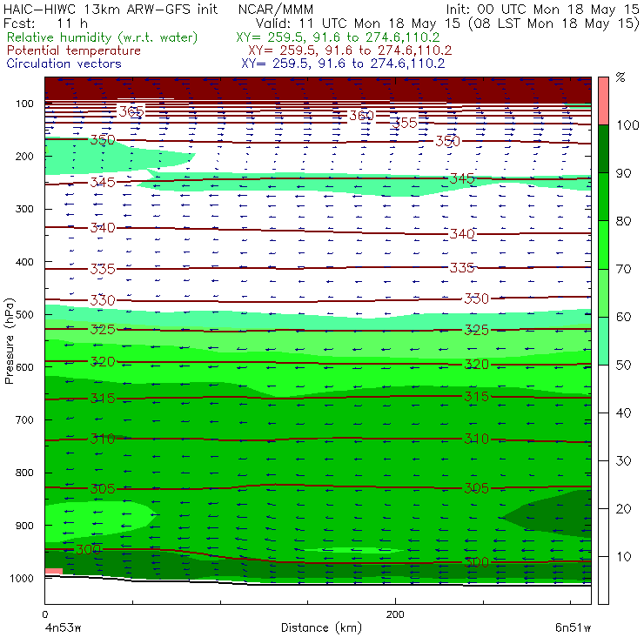Click the '90' colorbar tick label
644x644 pixels.
point(623,173)
